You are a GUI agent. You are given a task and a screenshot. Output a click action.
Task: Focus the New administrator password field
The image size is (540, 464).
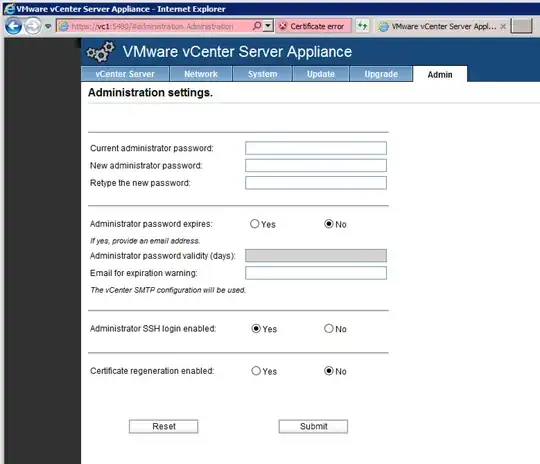click(316, 165)
